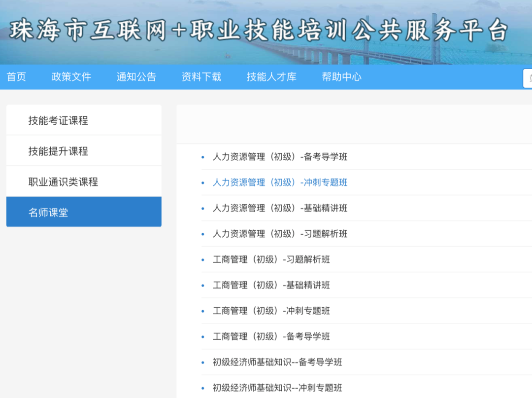Open 人力资源管理（初级）-备考导学班 course

pyautogui.click(x=280, y=157)
